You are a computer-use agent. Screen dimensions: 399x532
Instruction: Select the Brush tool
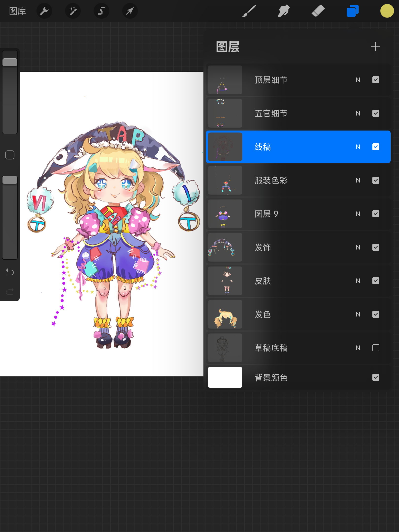[249, 11]
